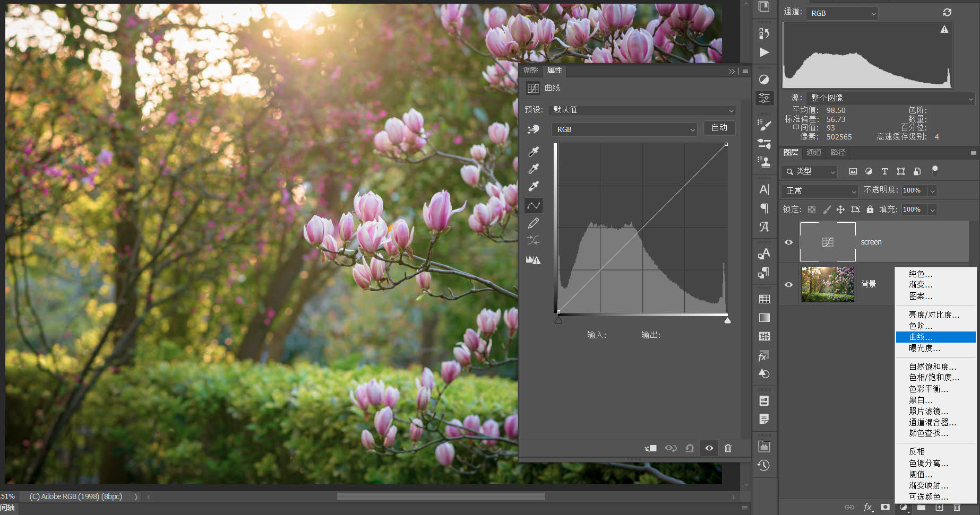Toggle lock transparent pixels
Image resolution: width=980 pixels, height=515 pixels.
812,210
